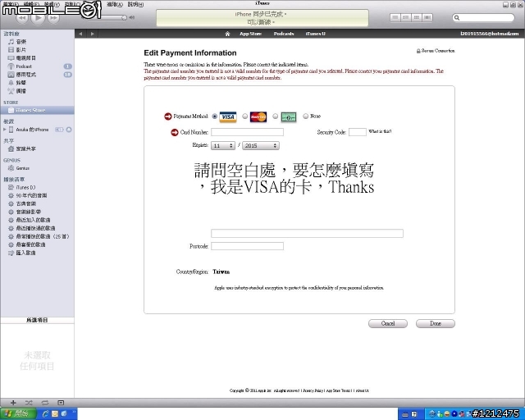Adjust the volume slider knob

click(x=124, y=17)
